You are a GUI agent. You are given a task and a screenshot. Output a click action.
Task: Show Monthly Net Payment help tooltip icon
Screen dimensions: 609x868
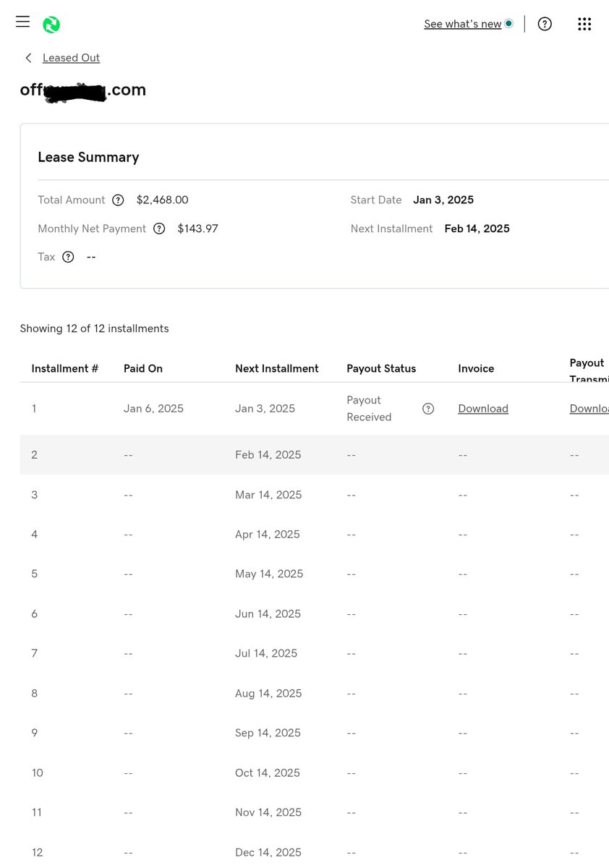point(159,229)
